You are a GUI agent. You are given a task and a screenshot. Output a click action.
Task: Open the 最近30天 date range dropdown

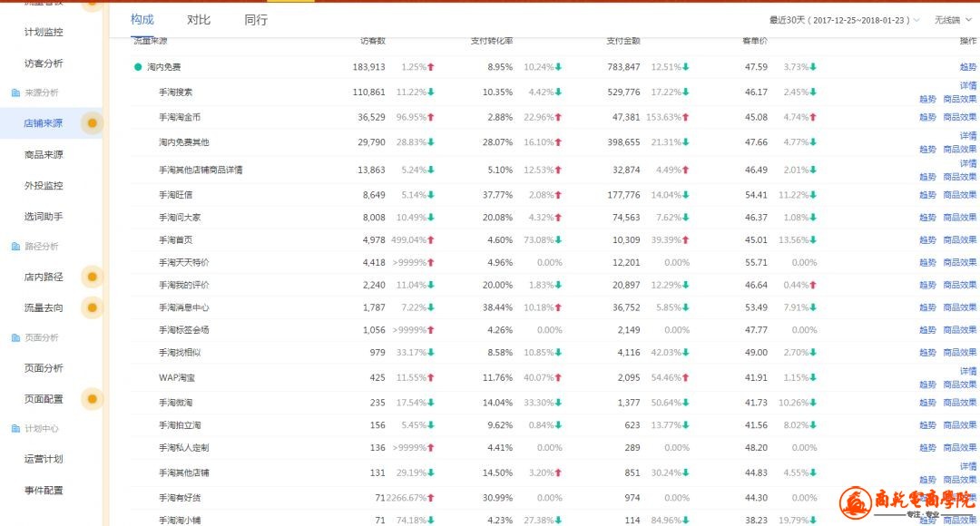click(x=845, y=20)
